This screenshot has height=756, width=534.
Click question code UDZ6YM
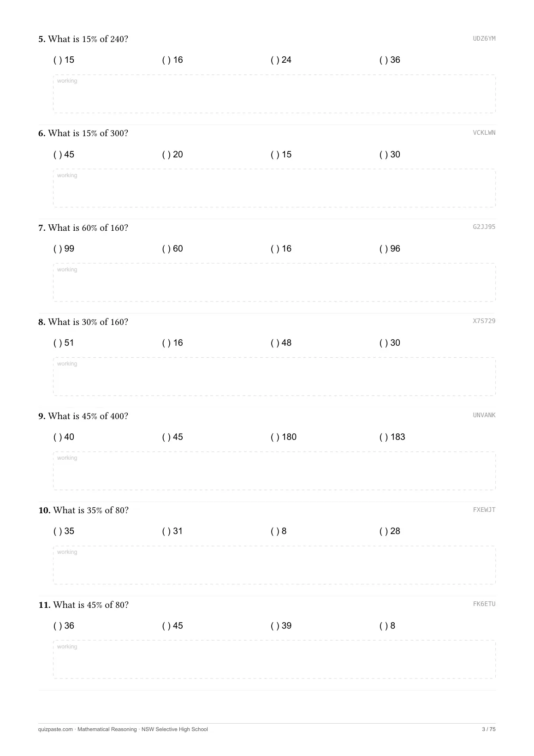tap(484, 39)
